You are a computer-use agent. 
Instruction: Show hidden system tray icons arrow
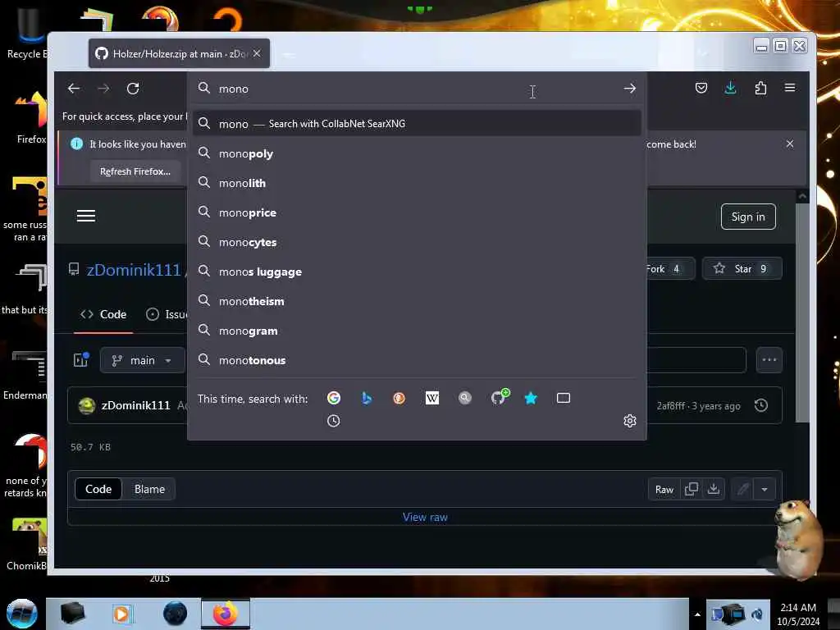coord(697,614)
